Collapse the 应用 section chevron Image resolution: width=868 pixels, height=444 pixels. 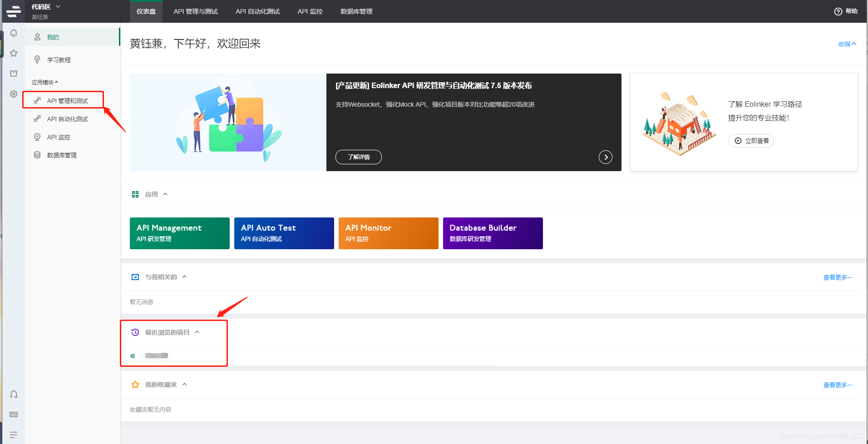click(x=166, y=194)
